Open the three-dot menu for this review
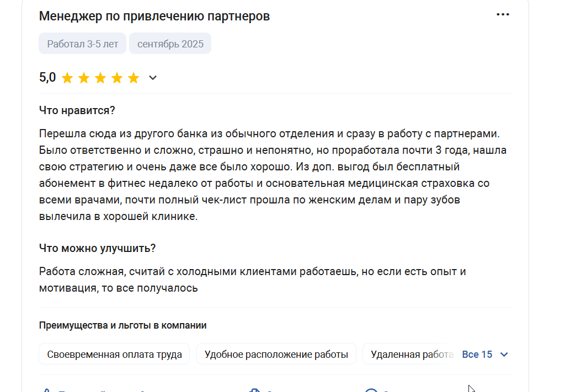The height and width of the screenshot is (392, 565). point(503,15)
